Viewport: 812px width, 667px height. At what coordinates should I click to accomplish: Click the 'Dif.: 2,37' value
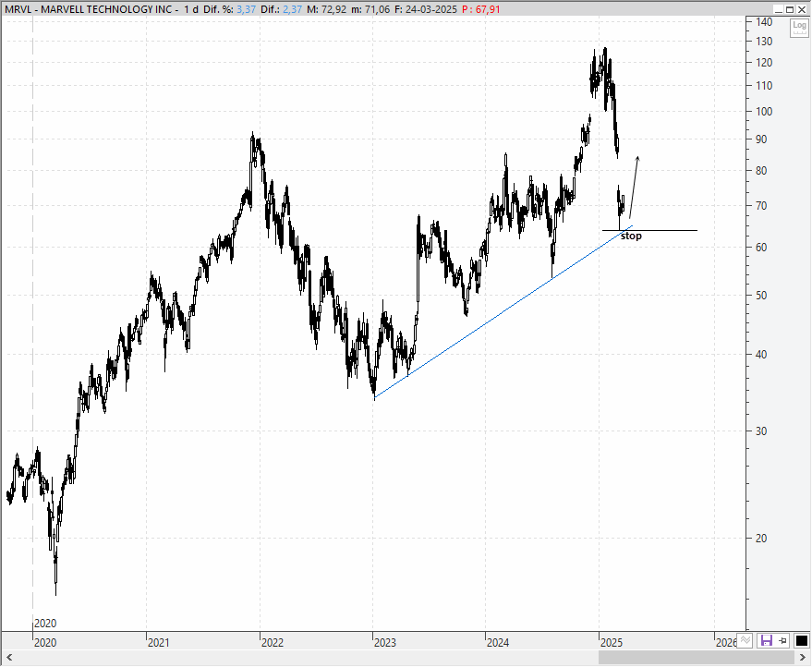coord(281,9)
